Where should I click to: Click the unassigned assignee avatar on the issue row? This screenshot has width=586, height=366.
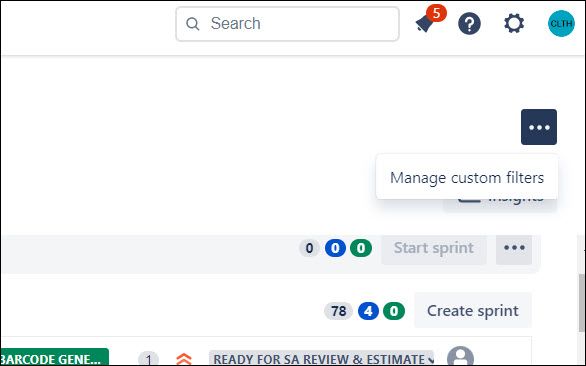coord(460,356)
